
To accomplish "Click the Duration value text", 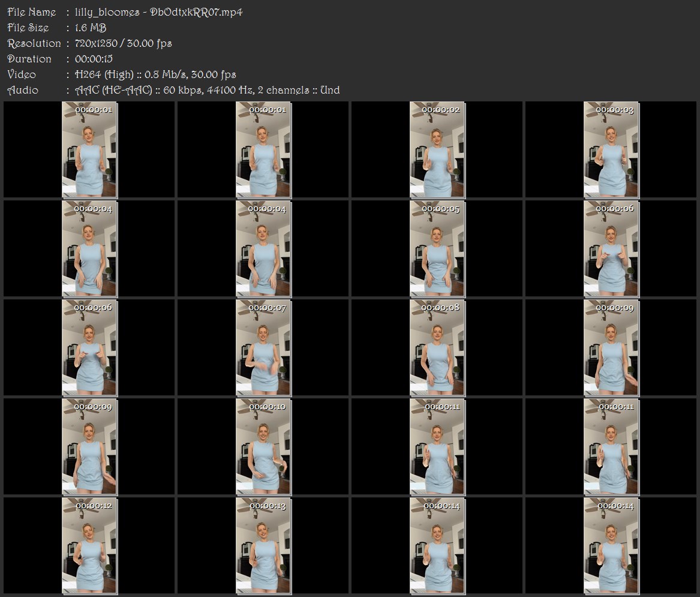I will [94, 59].
